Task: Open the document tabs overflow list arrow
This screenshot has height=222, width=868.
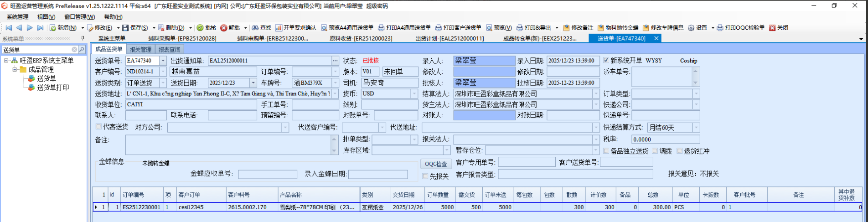Action: [861, 39]
